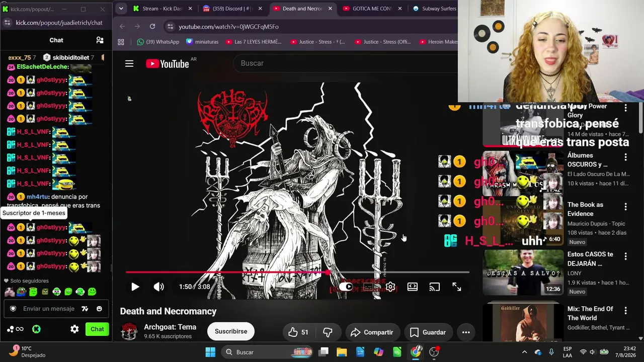Viewport: 644px width, 362px height.
Task: Reload the YouTube page
Action: coord(152,26)
